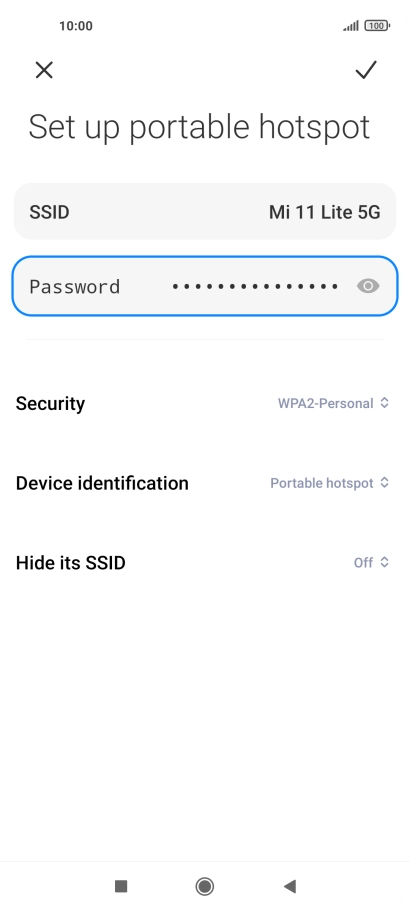Close the hotspot setup with the X icon
This screenshot has height=911, width=410.
tap(44, 70)
